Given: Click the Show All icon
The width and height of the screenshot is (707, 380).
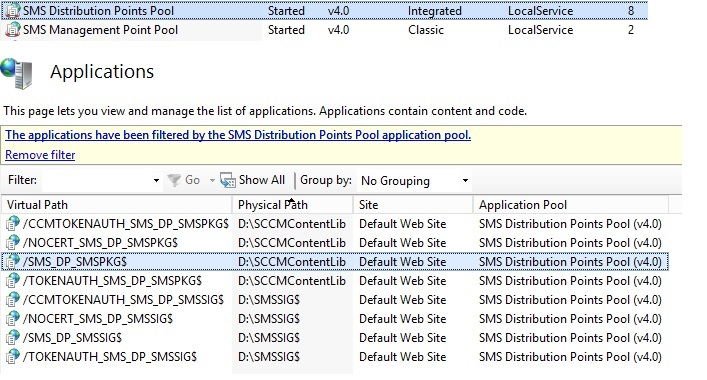Looking at the screenshot, I should [x=228, y=180].
